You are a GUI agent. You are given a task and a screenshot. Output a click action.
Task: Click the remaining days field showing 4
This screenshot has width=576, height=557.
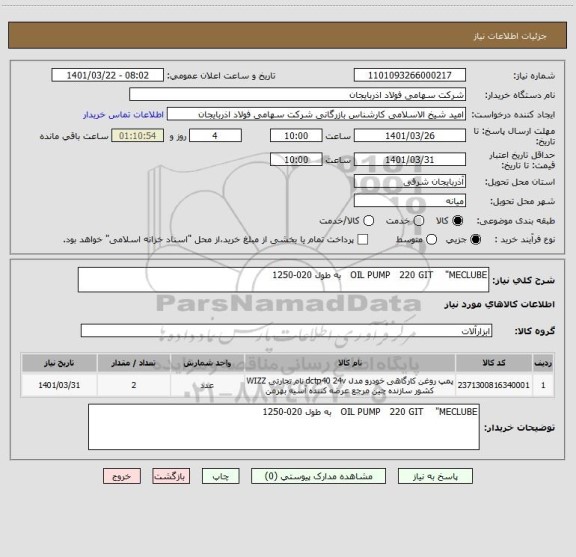[215, 136]
